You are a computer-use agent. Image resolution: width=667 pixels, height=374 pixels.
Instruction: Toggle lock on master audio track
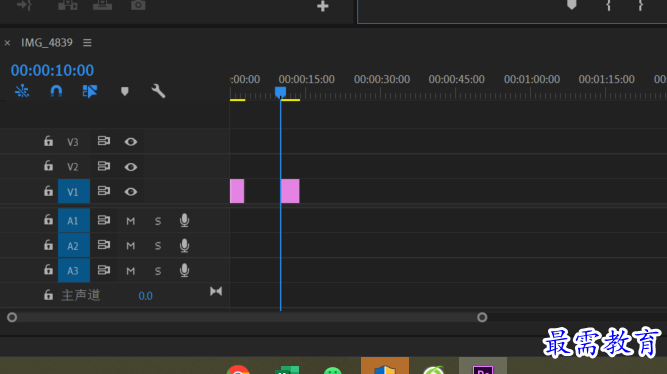[48, 295]
